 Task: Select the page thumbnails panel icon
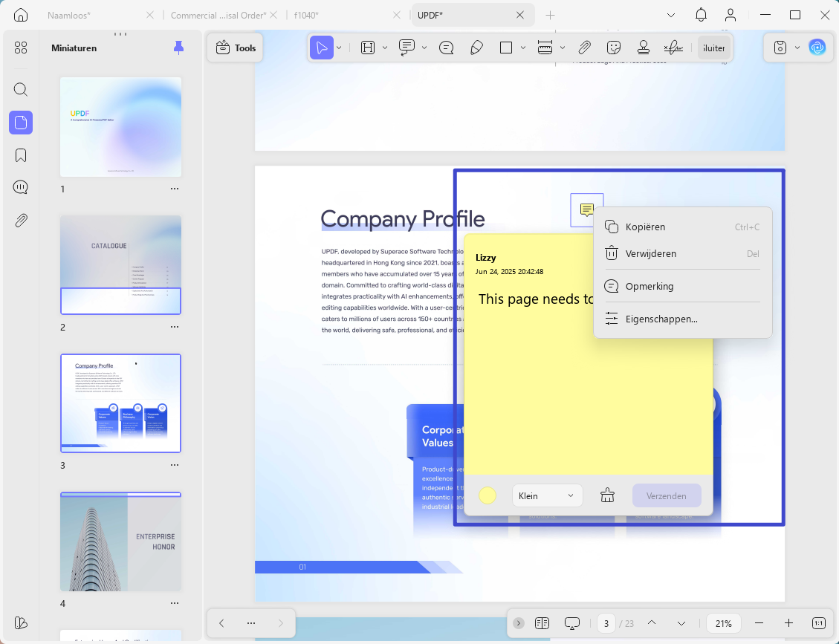point(20,123)
